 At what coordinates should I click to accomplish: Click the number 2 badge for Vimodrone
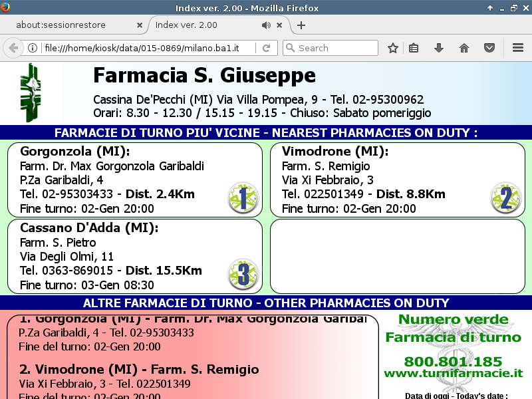point(505,198)
